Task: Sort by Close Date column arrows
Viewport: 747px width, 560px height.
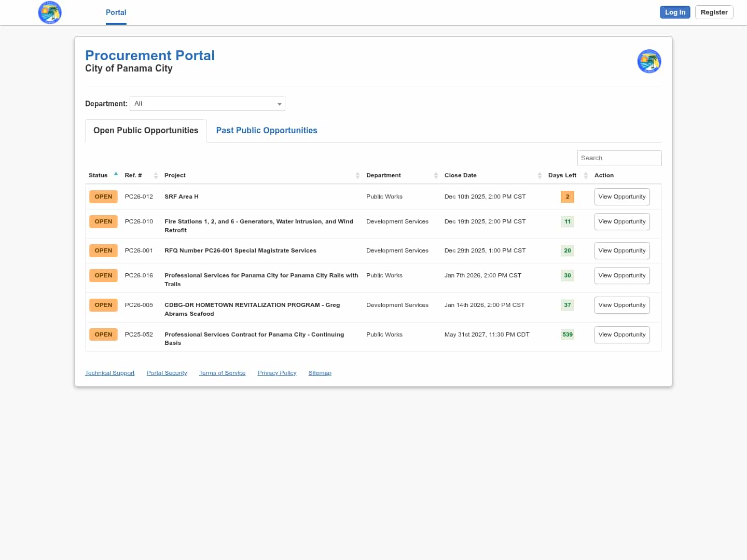Action: tap(539, 176)
